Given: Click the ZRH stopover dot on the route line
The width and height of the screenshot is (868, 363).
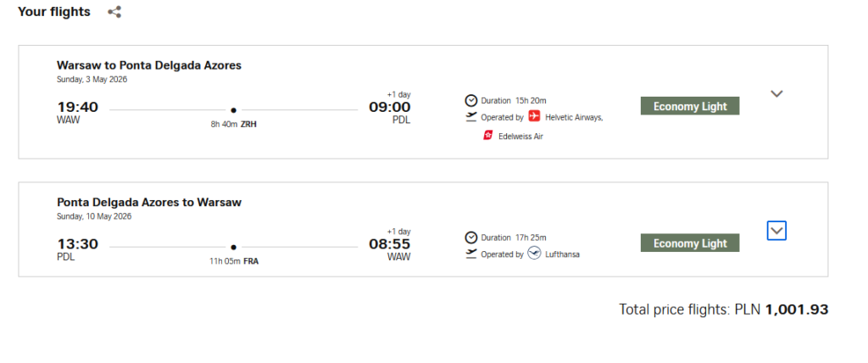Looking at the screenshot, I should [x=234, y=110].
